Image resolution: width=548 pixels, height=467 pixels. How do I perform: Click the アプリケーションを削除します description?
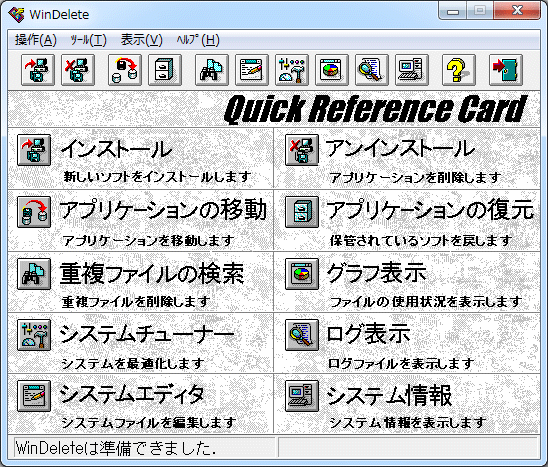[415, 178]
